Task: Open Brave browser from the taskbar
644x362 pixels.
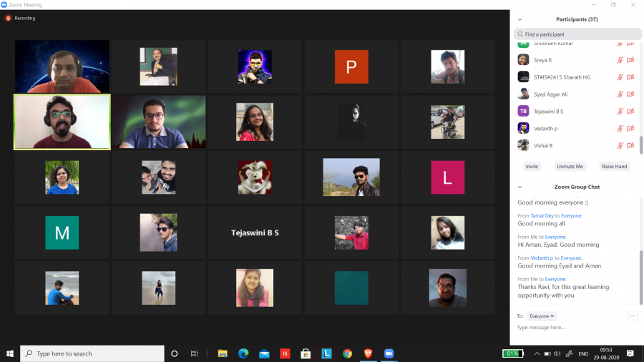Action: pos(368,353)
